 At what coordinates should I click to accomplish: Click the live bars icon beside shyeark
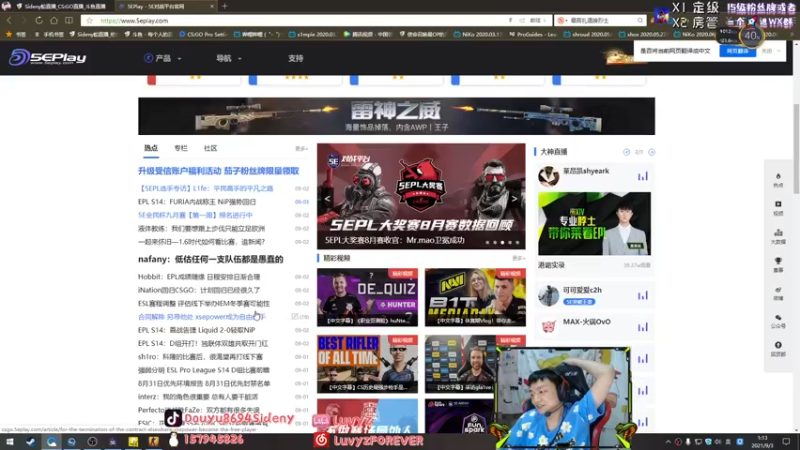pos(642,176)
